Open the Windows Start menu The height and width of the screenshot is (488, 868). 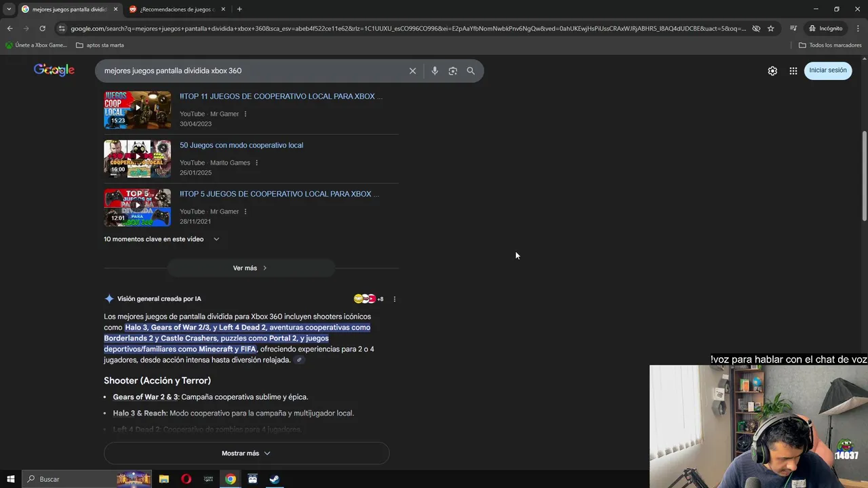click(10, 479)
